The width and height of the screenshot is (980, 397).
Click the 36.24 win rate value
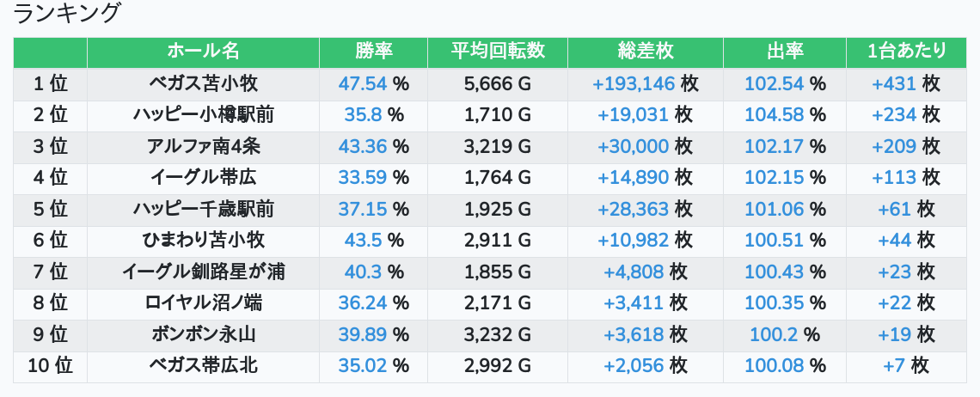(363, 303)
